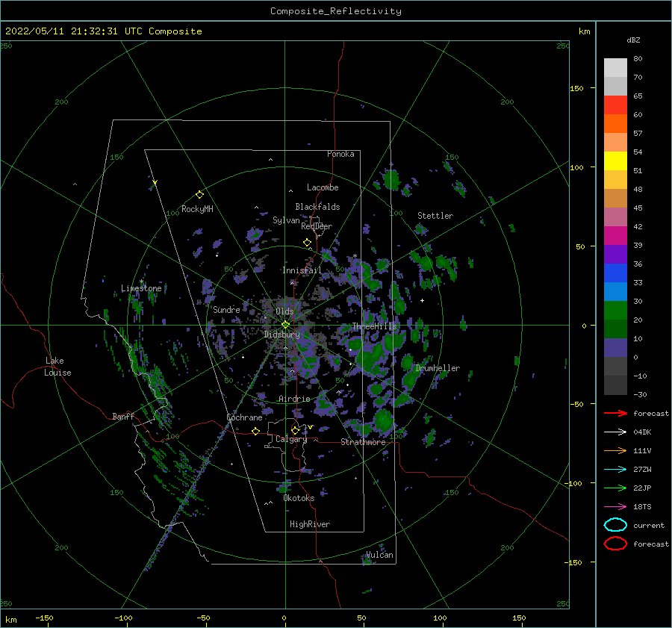
Task: Click the yellow diamond marker below Cochrane
Action: coord(255,431)
